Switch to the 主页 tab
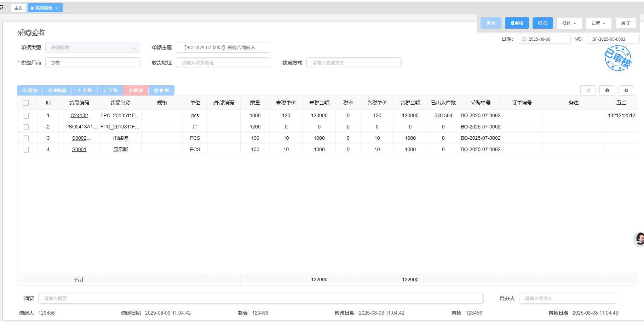 pos(18,8)
